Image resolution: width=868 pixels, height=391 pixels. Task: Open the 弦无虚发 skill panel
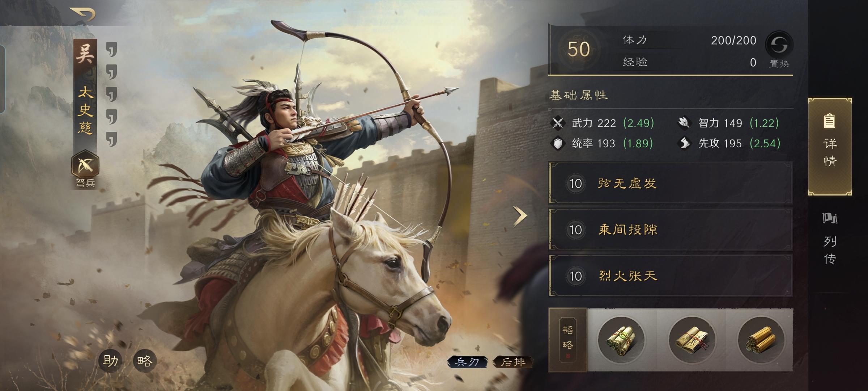(671, 184)
